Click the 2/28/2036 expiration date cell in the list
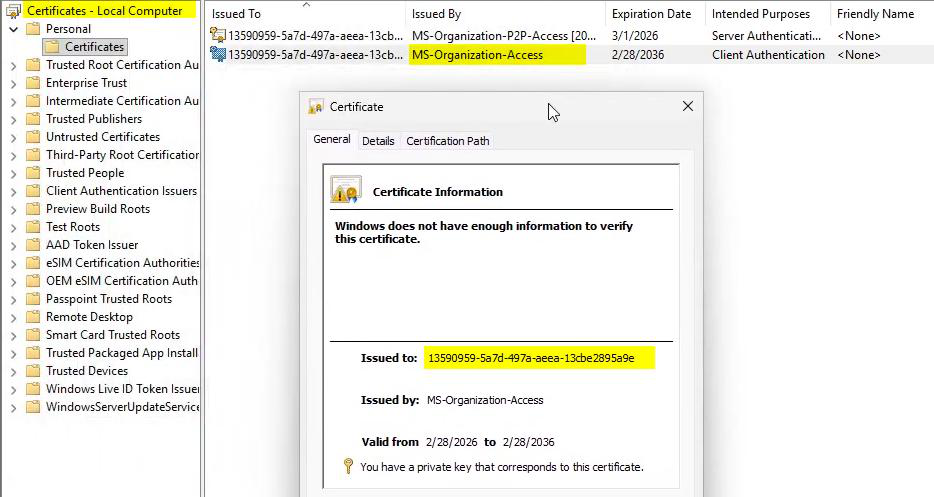 tap(638, 55)
